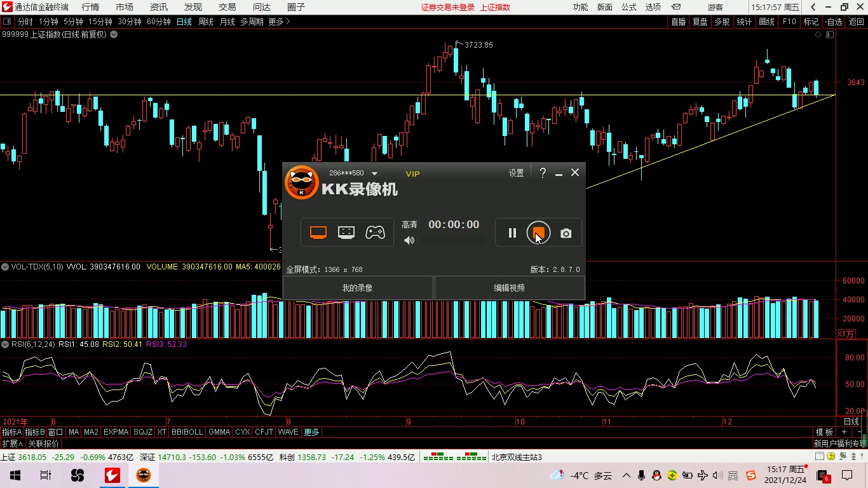Expand the VOL-TDX indicator dropdown arrow
868x488 pixels.
[6, 267]
